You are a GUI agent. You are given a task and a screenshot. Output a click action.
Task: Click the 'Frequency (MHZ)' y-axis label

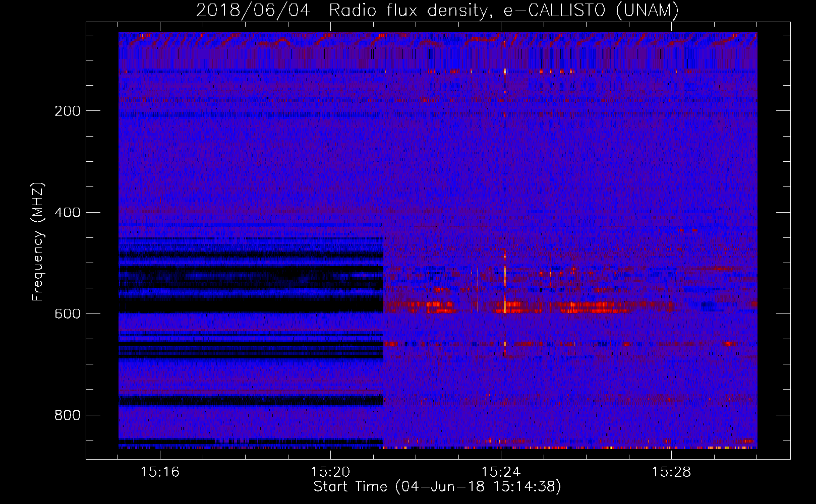(37, 242)
